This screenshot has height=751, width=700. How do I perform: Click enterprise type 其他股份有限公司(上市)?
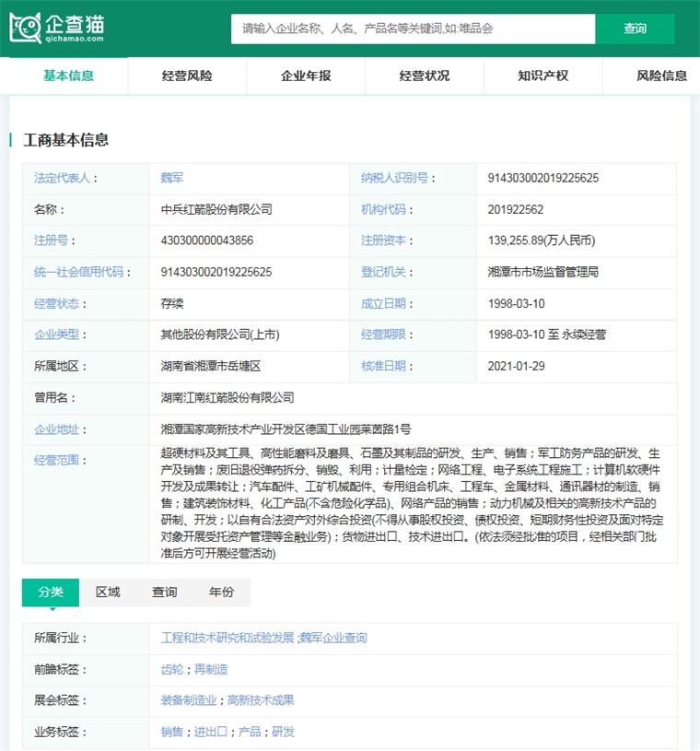click(x=220, y=334)
